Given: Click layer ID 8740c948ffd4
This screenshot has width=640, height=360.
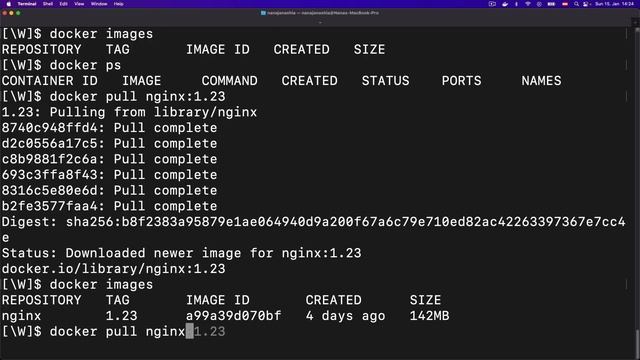Looking at the screenshot, I should click(50, 128).
